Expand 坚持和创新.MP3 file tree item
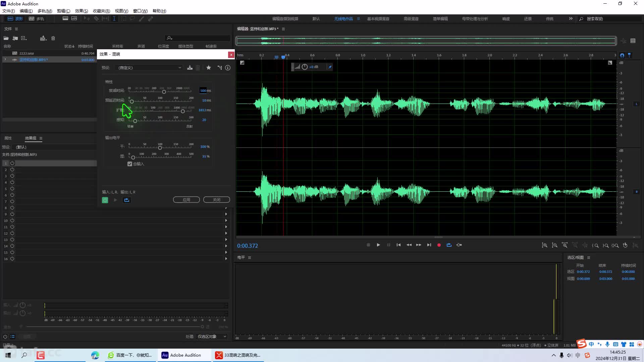The height and width of the screenshot is (362, 644). point(5,60)
